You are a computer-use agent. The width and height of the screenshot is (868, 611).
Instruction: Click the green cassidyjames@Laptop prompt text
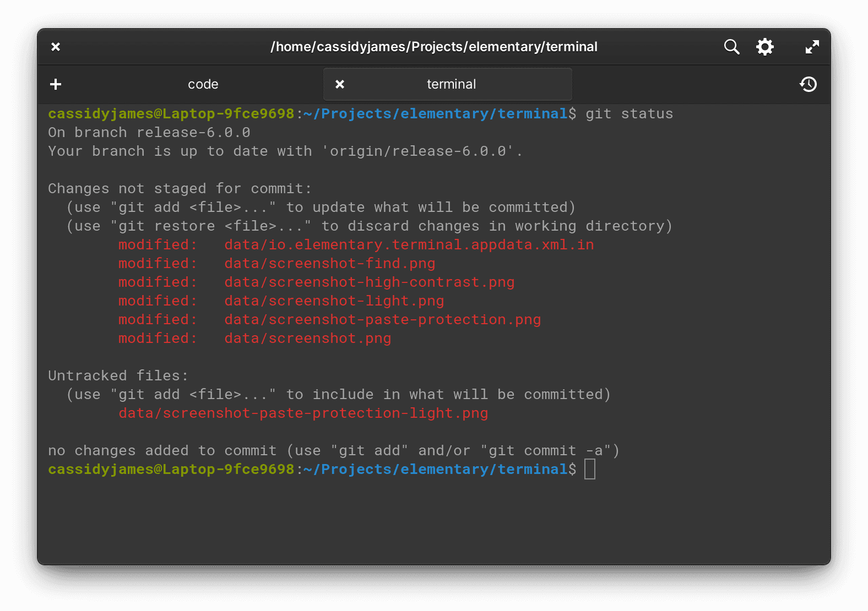click(x=170, y=113)
